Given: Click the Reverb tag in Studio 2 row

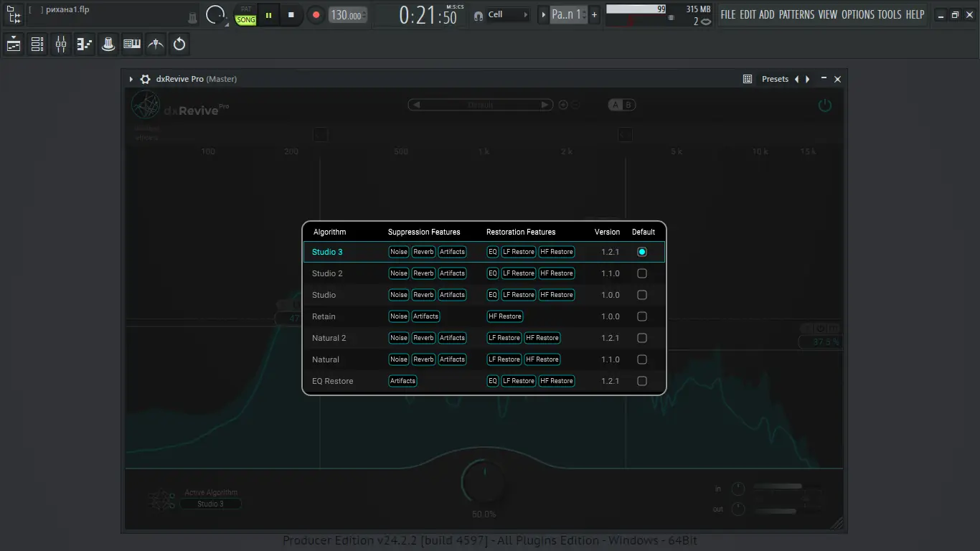Looking at the screenshot, I should 423,273.
